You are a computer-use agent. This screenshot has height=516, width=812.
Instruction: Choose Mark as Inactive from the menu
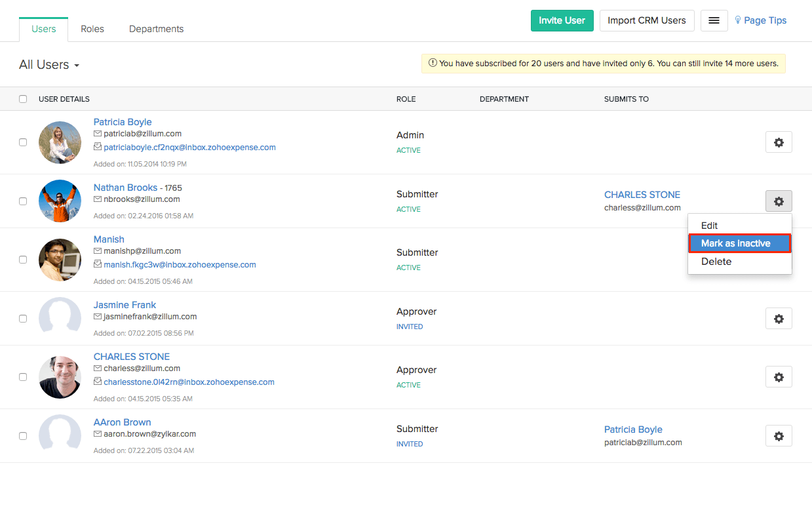click(739, 243)
